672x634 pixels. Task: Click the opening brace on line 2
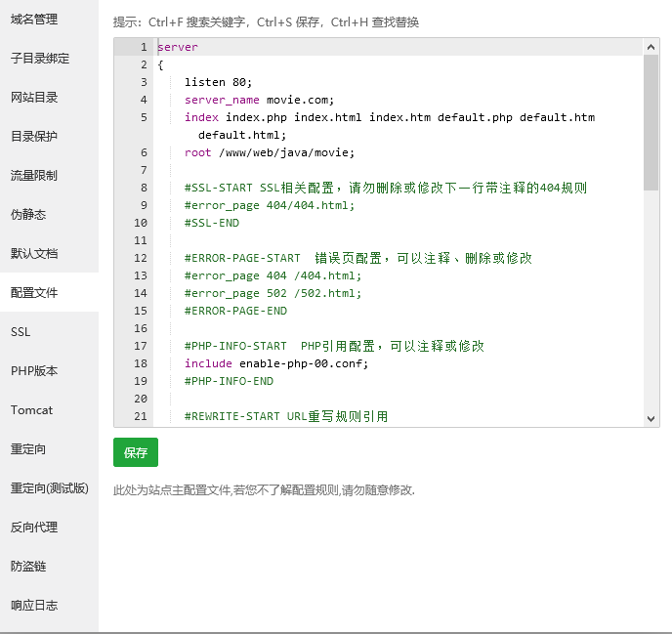click(160, 64)
